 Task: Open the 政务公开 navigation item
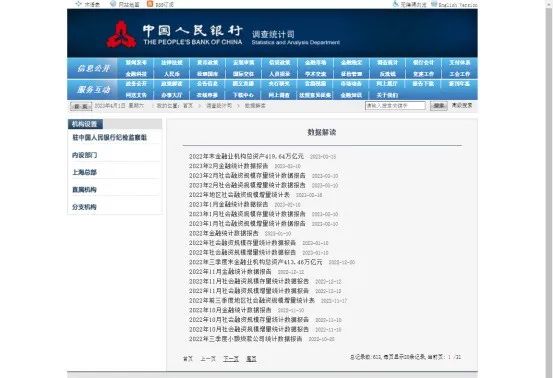136,84
